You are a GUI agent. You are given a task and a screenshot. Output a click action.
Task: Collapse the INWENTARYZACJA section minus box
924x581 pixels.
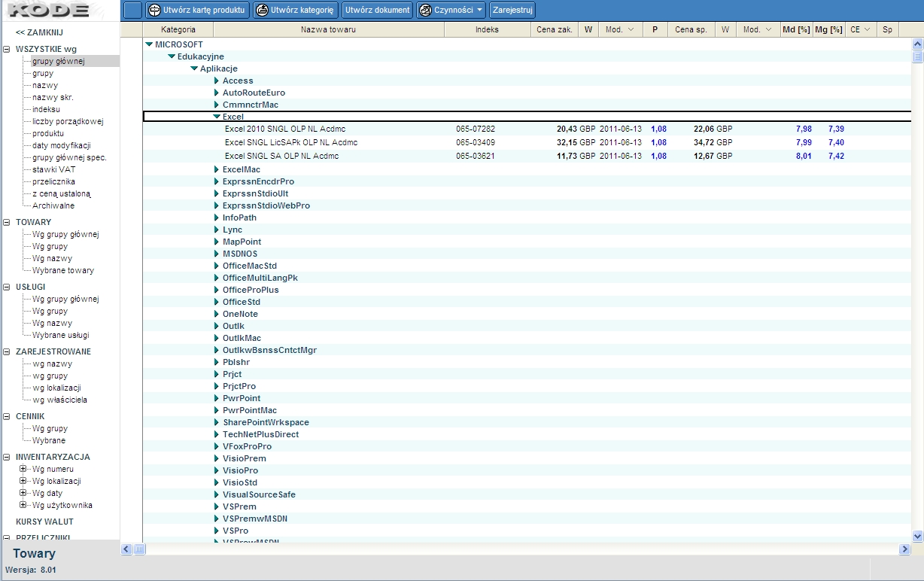[x=7, y=457]
